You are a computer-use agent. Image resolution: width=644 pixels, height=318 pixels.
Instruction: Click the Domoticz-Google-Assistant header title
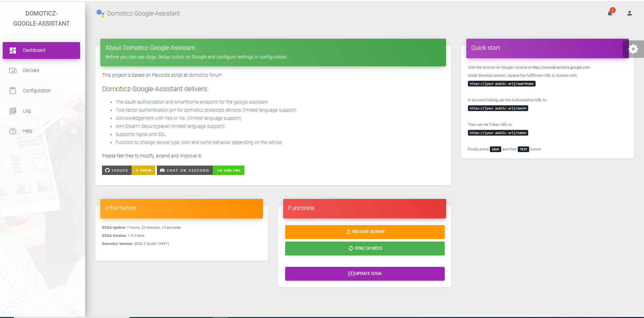[x=143, y=13]
